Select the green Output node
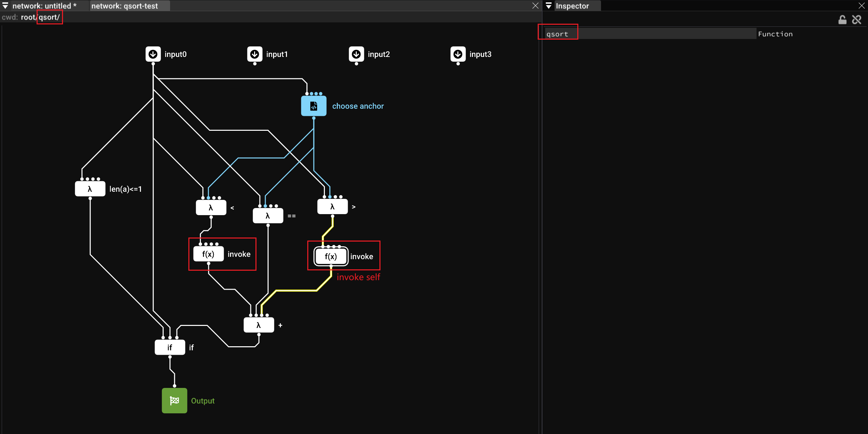Image resolution: width=868 pixels, height=434 pixels. [174, 401]
